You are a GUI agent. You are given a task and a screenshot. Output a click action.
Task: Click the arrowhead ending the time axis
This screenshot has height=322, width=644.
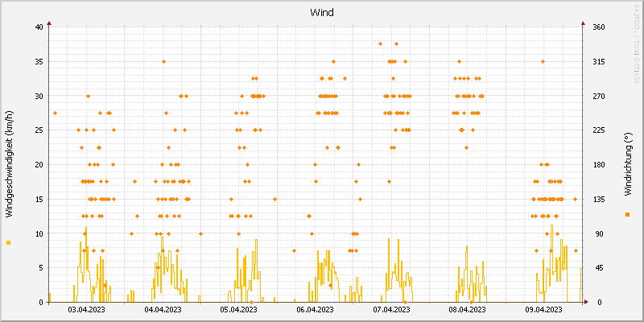tap(586, 303)
